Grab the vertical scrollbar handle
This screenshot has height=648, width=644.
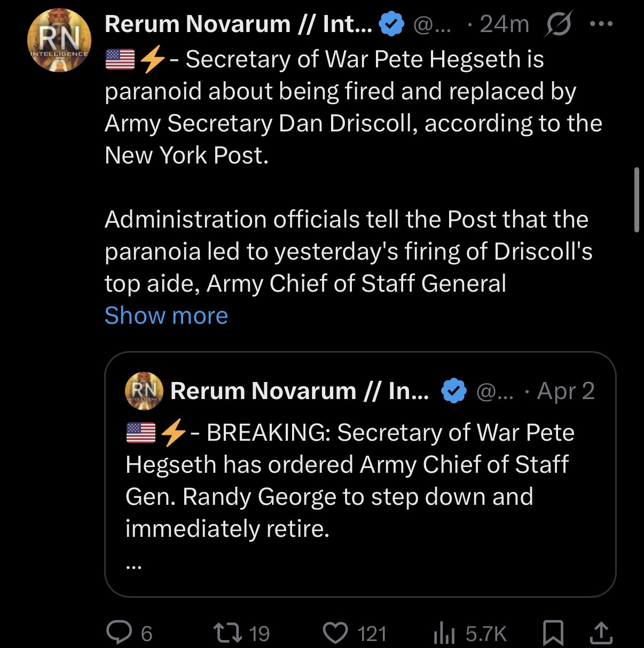636,200
